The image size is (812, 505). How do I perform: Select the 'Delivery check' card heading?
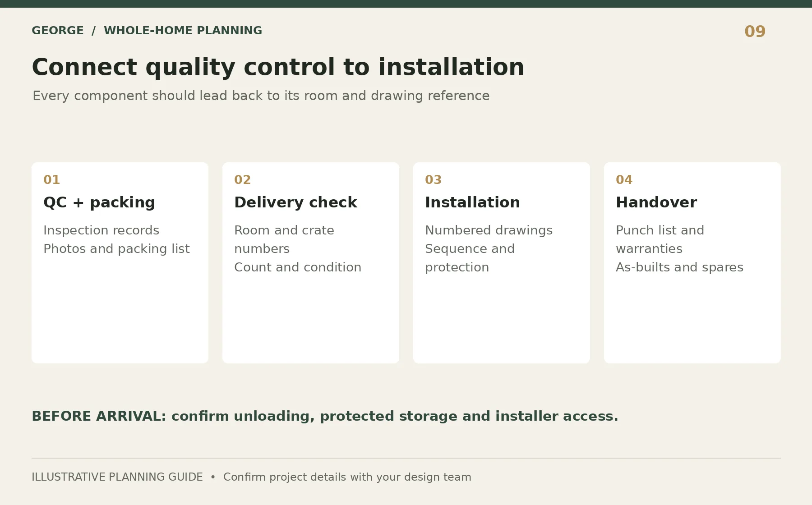point(295,202)
